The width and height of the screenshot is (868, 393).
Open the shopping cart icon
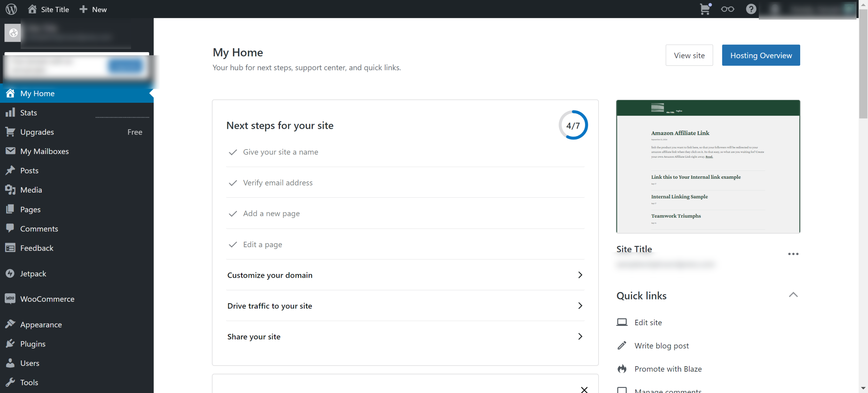705,9
